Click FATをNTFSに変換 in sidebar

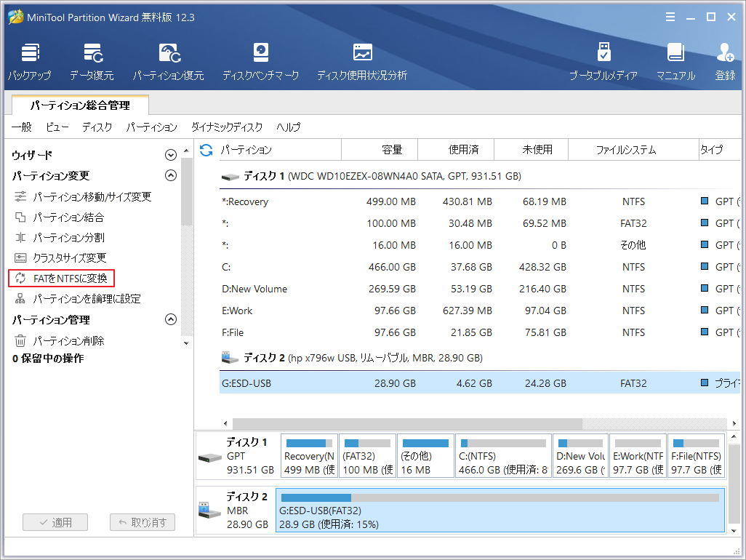click(70, 279)
